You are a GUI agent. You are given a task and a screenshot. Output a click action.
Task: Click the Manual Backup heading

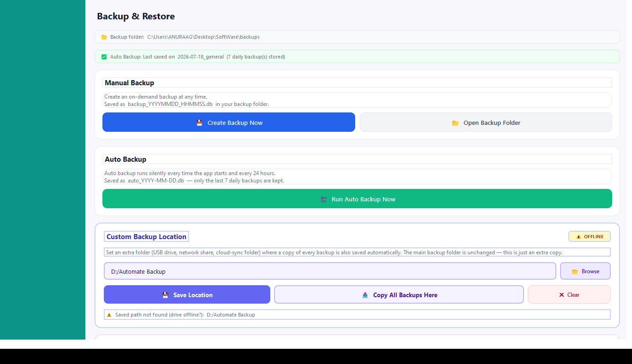[x=129, y=83]
